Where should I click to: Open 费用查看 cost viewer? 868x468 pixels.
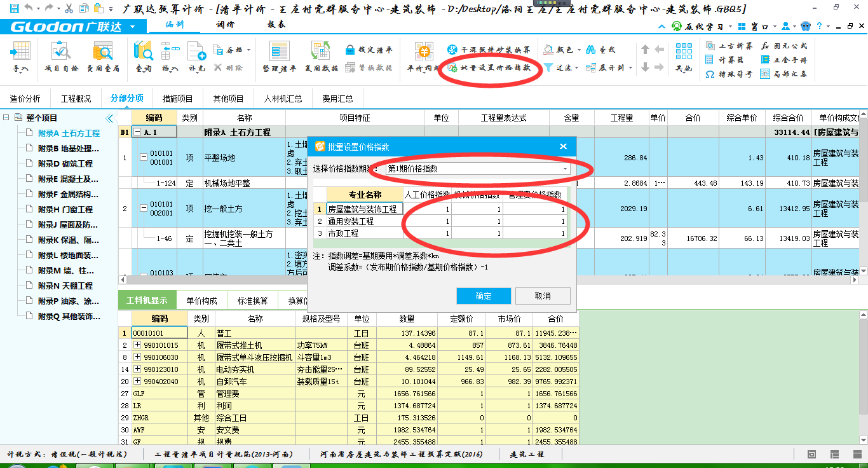tap(103, 57)
